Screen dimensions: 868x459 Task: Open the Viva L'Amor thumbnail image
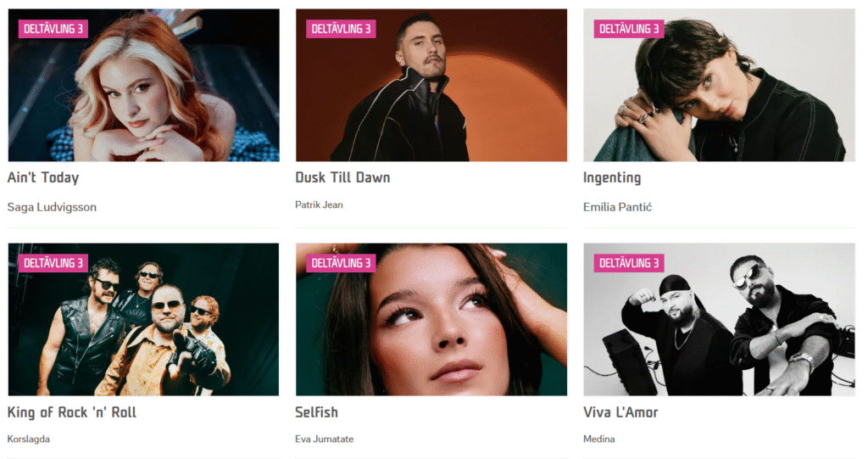point(719,319)
